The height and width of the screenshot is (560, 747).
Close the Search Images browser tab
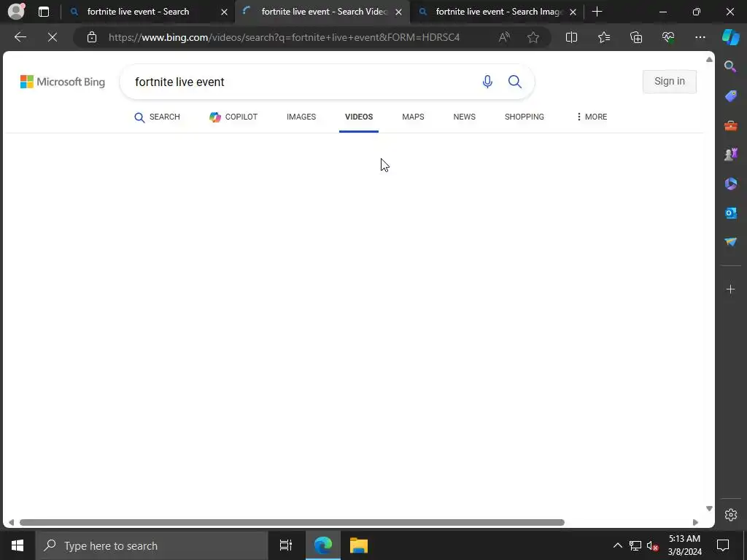pyautogui.click(x=573, y=12)
